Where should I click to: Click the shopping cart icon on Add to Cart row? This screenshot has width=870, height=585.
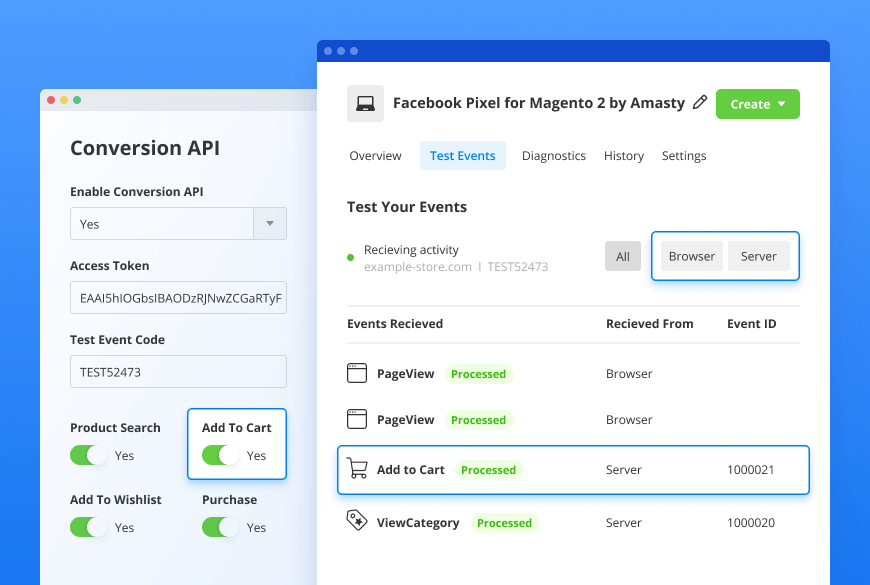tap(356, 468)
